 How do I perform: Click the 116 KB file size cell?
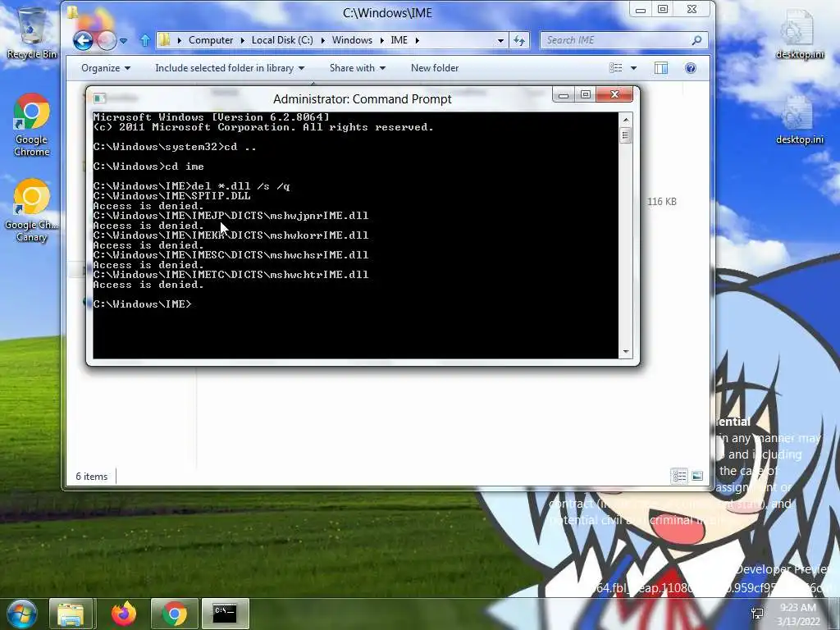(662, 202)
